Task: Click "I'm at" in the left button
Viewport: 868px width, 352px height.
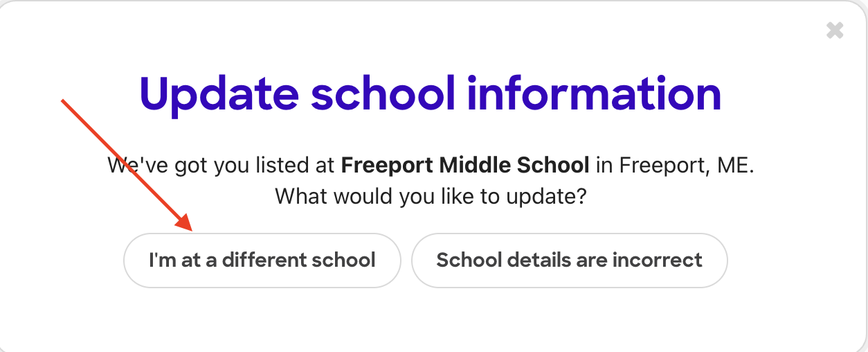Action: tap(170, 261)
